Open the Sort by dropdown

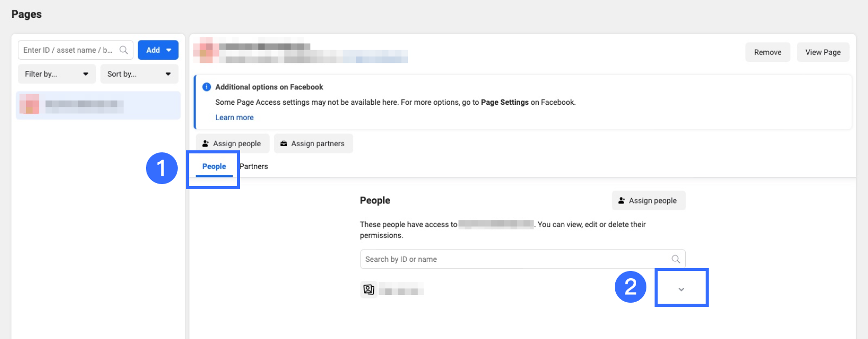139,74
